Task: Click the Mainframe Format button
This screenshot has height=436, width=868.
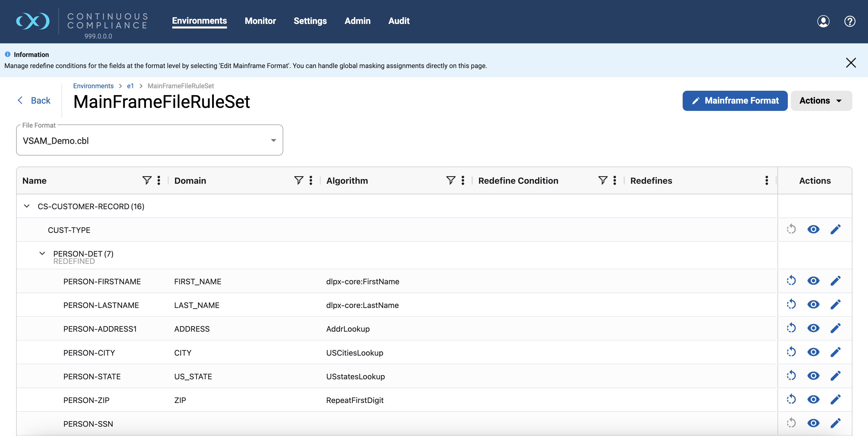Action: 735,100
